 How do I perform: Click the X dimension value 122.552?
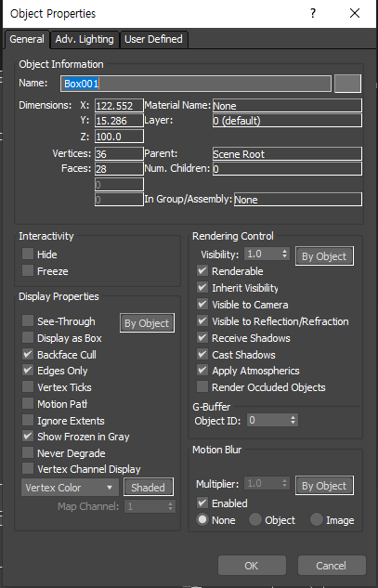(119, 106)
